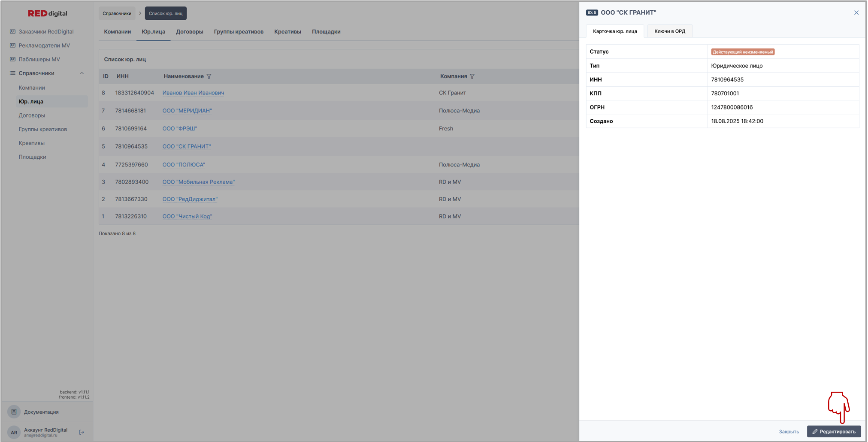This screenshot has height=442, width=868.
Task: Click the AR account avatar
Action: point(14,432)
